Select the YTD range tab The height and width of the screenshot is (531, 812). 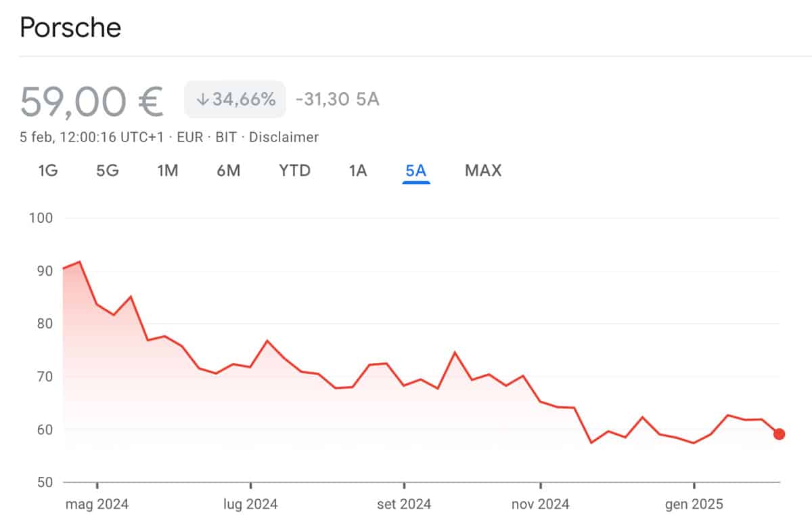coord(294,171)
